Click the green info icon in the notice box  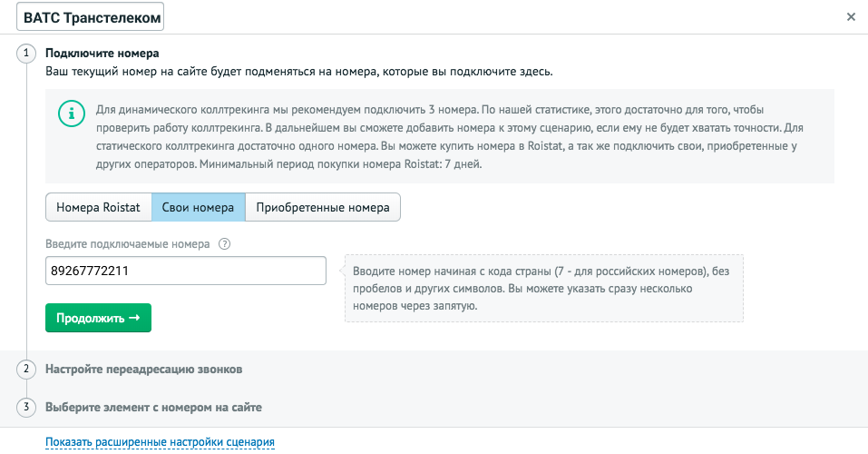[70, 113]
